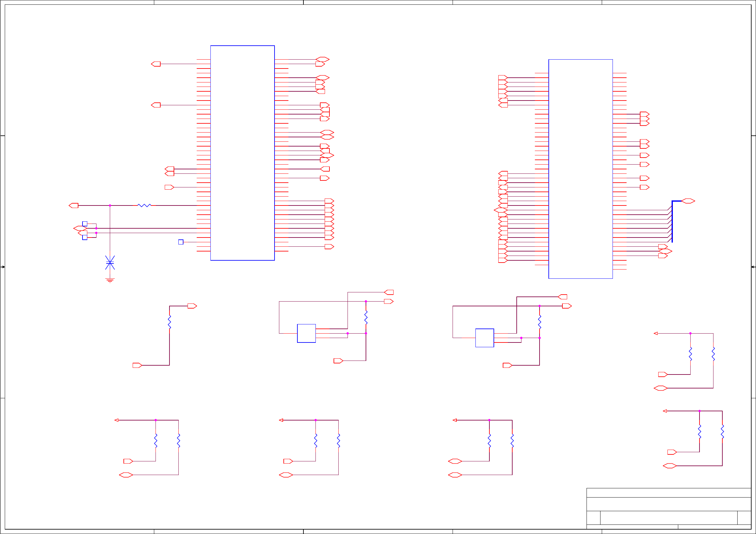
Task: Select the horizontal resistor left of main IC
Action: click(144, 205)
